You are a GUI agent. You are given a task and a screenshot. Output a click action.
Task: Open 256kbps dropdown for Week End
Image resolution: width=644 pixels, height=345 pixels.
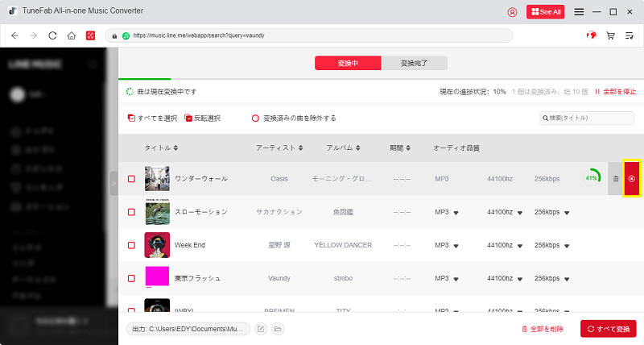coord(551,246)
